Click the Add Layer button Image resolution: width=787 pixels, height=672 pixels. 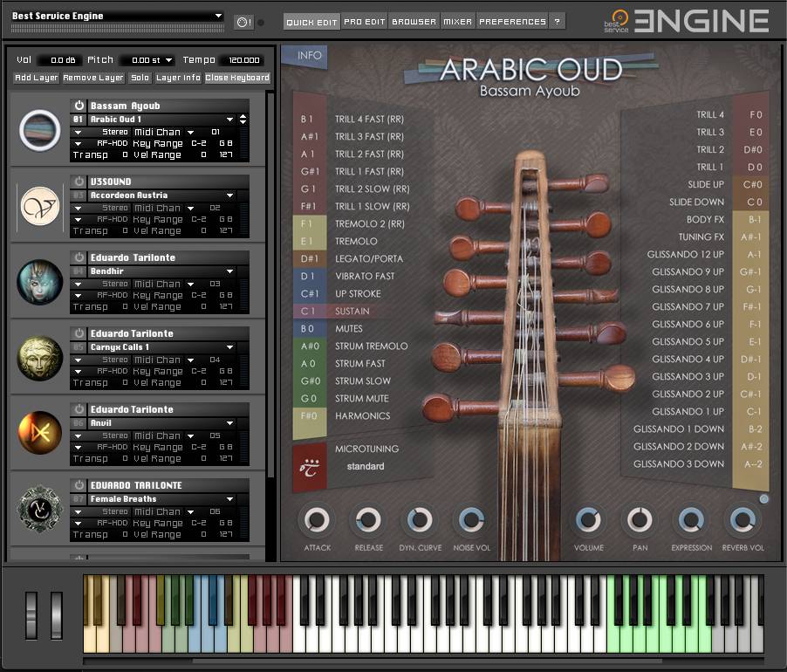(37, 78)
